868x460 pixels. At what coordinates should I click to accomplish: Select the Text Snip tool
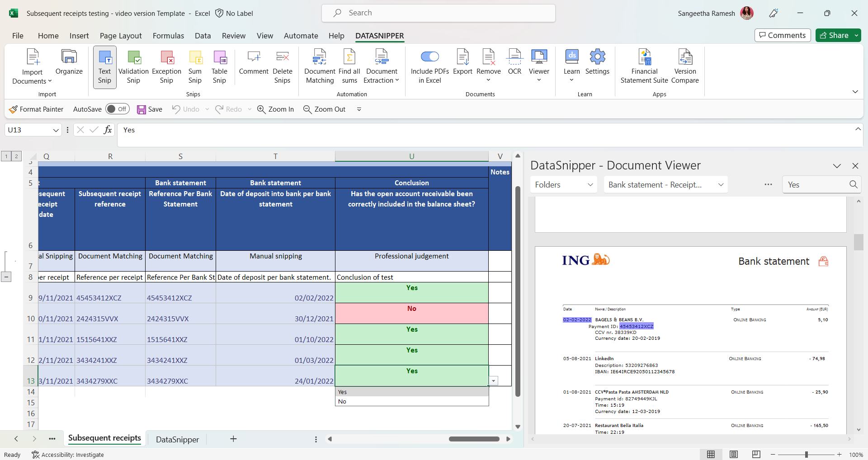point(104,67)
